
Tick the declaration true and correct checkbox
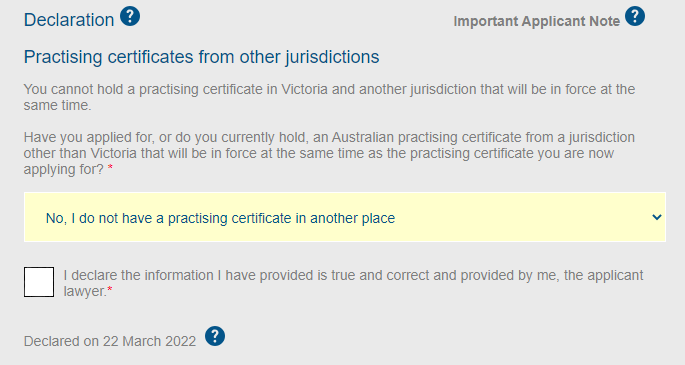(x=39, y=282)
